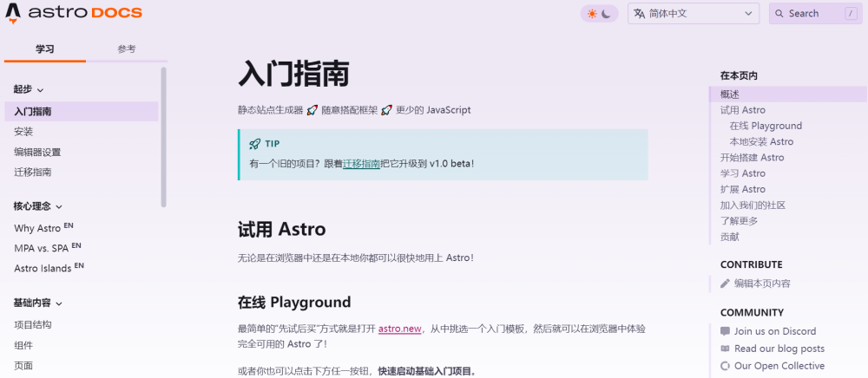Viewport: 868px width, 378px height.
Task: Click the slash shortcut key badge
Action: 851,14
